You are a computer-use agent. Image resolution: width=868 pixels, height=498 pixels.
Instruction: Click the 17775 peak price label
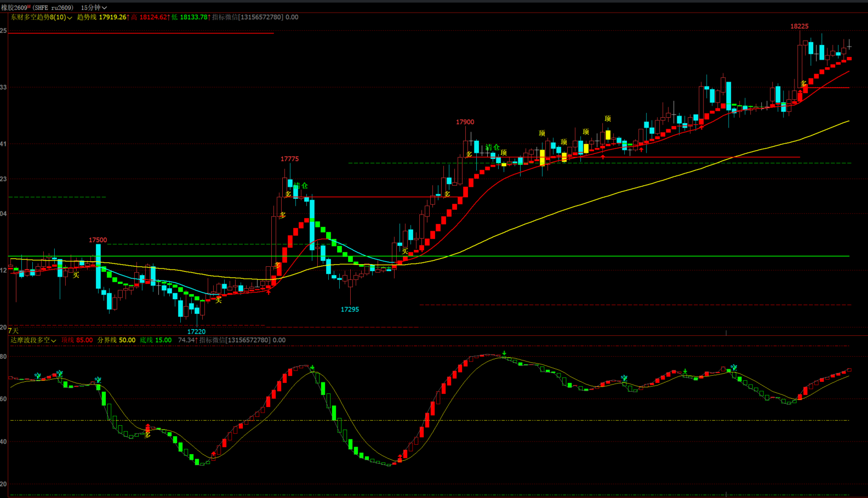click(289, 159)
